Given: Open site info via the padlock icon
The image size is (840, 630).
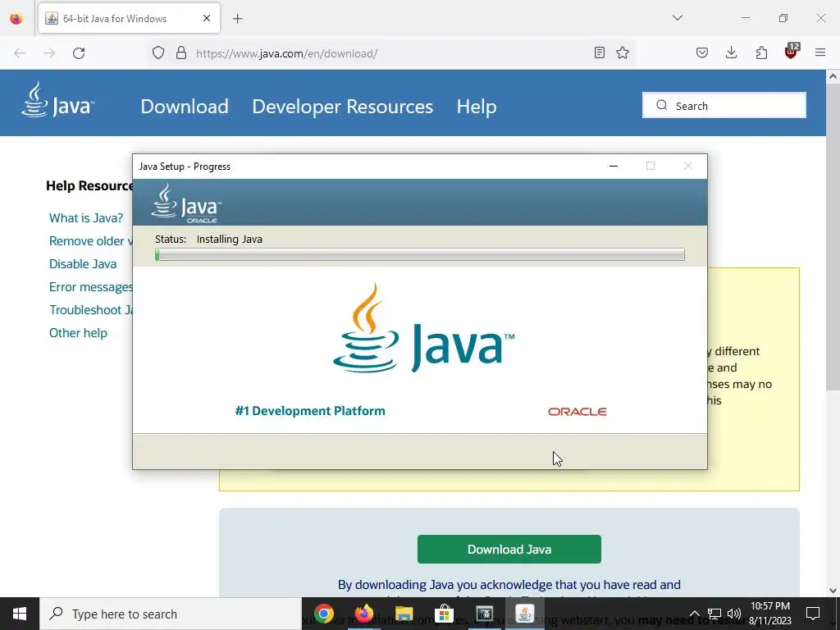Looking at the screenshot, I should pyautogui.click(x=181, y=53).
